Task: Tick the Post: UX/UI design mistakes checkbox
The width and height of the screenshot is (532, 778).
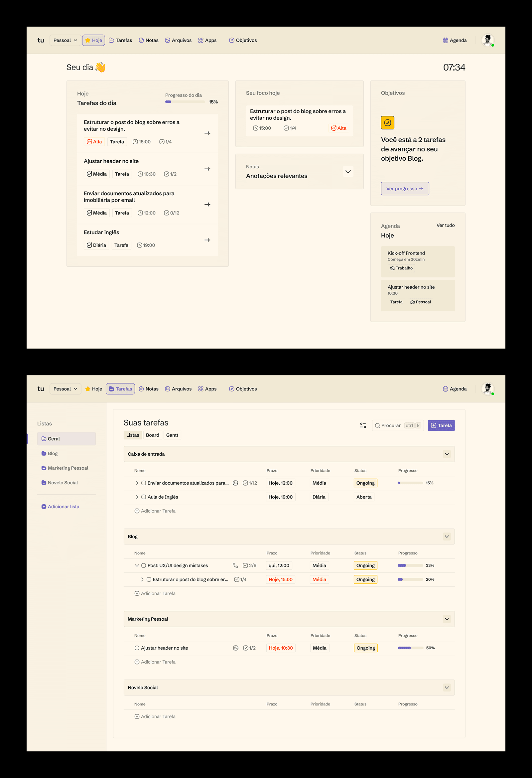Action: (144, 565)
